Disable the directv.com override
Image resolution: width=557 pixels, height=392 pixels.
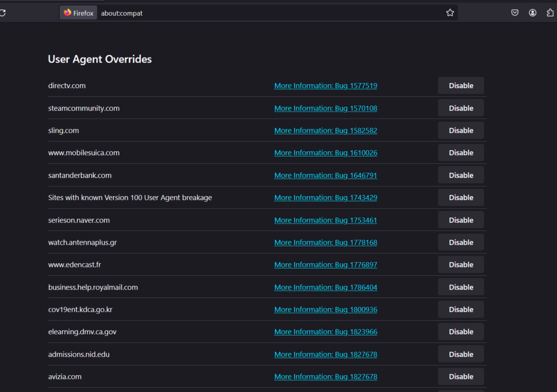click(x=461, y=86)
